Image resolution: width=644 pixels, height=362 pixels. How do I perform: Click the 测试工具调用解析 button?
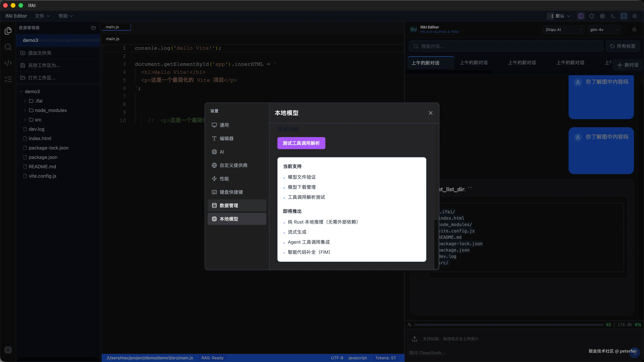tap(301, 143)
